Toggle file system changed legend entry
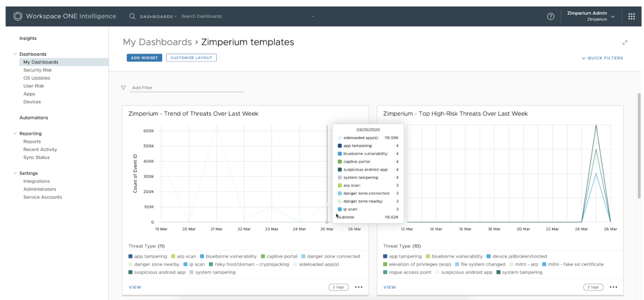The image size is (644, 300). click(480, 264)
